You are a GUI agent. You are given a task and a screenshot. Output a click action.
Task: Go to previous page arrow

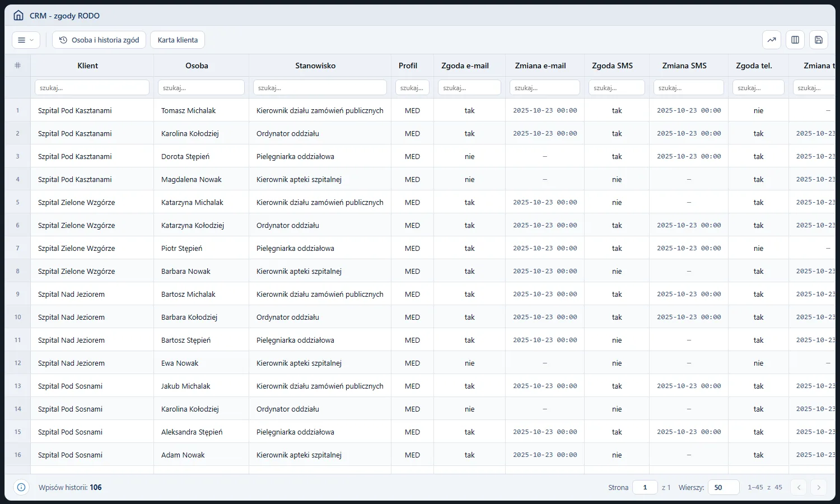[x=799, y=487]
